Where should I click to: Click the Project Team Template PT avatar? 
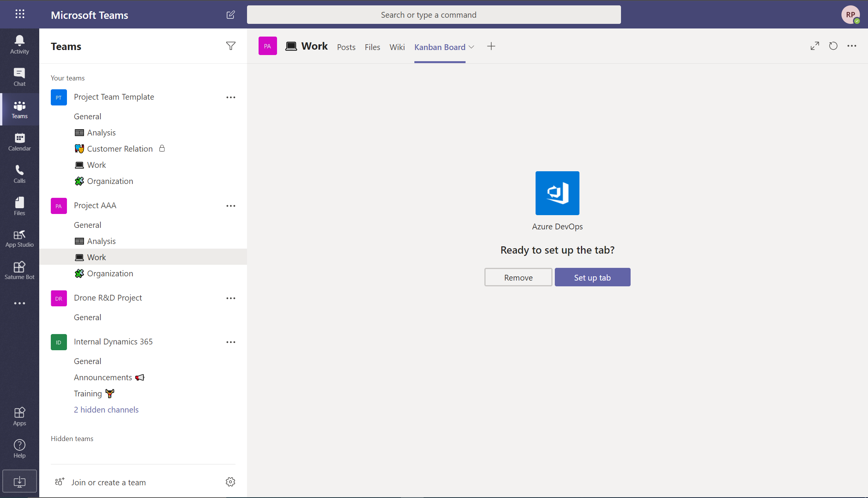[59, 97]
